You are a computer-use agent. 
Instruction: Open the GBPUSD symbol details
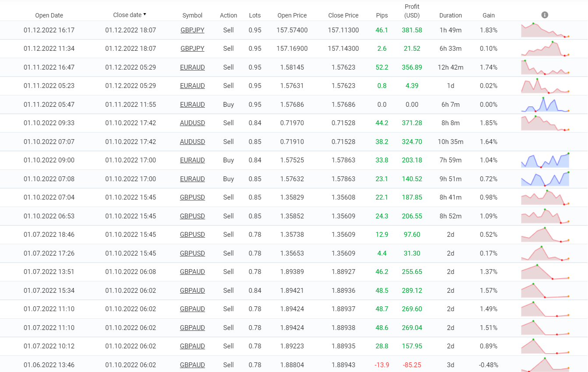[x=192, y=197]
